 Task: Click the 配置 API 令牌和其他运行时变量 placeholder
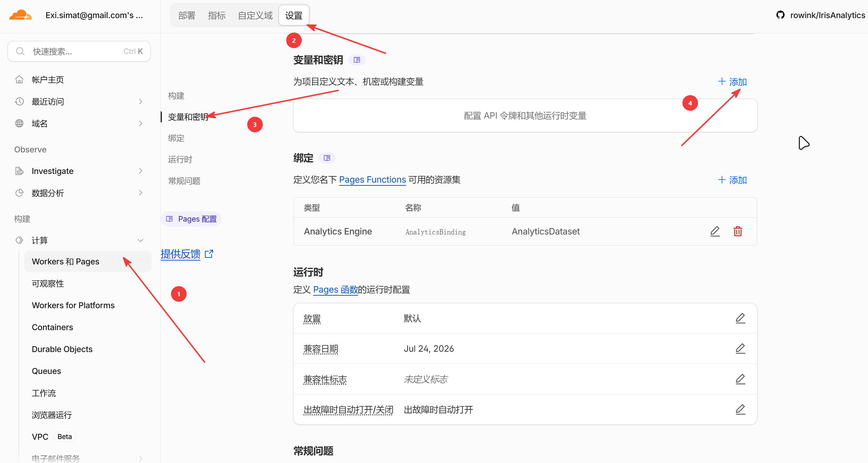tap(525, 115)
